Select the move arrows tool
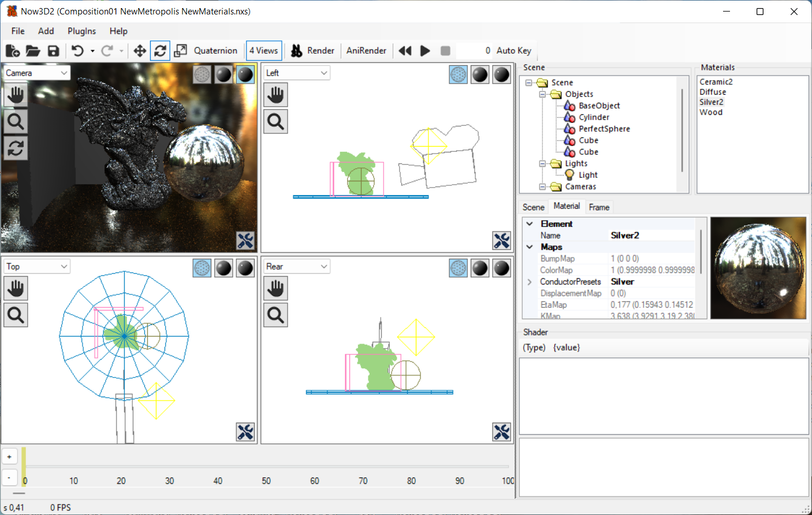 click(x=140, y=51)
